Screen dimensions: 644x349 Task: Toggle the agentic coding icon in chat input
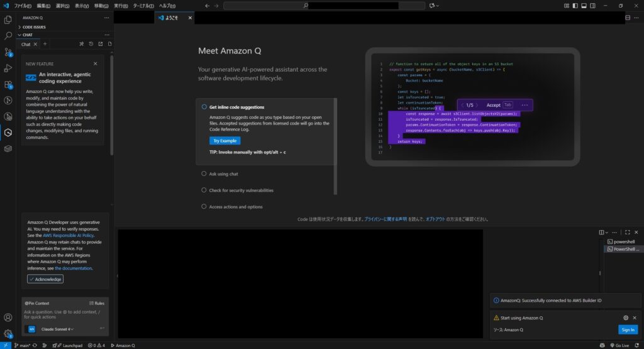(31, 329)
